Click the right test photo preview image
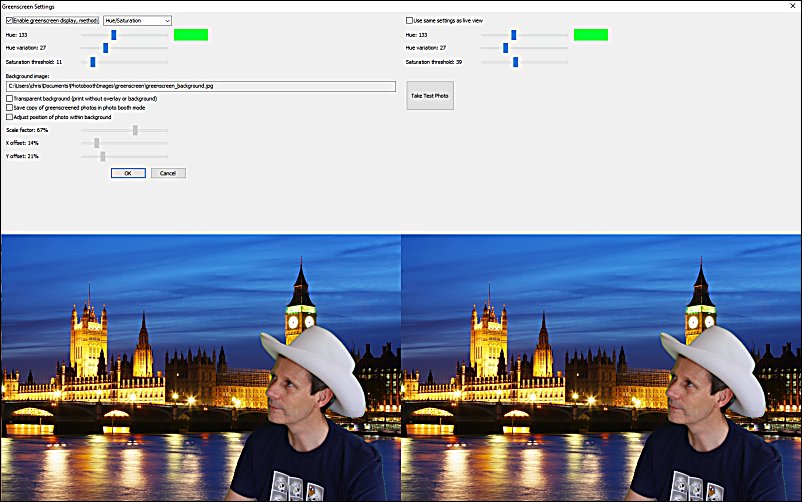This screenshot has height=502, width=802. pyautogui.click(x=601, y=367)
